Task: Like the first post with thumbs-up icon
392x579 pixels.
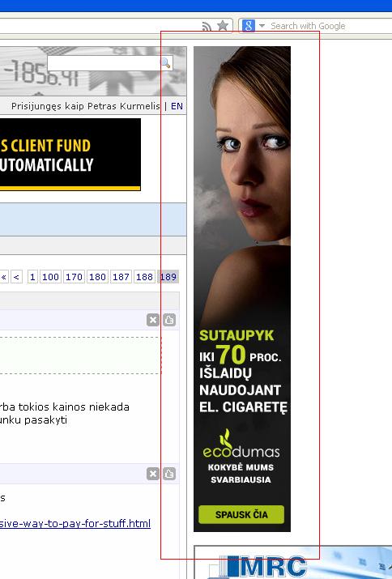Action: click(x=169, y=320)
